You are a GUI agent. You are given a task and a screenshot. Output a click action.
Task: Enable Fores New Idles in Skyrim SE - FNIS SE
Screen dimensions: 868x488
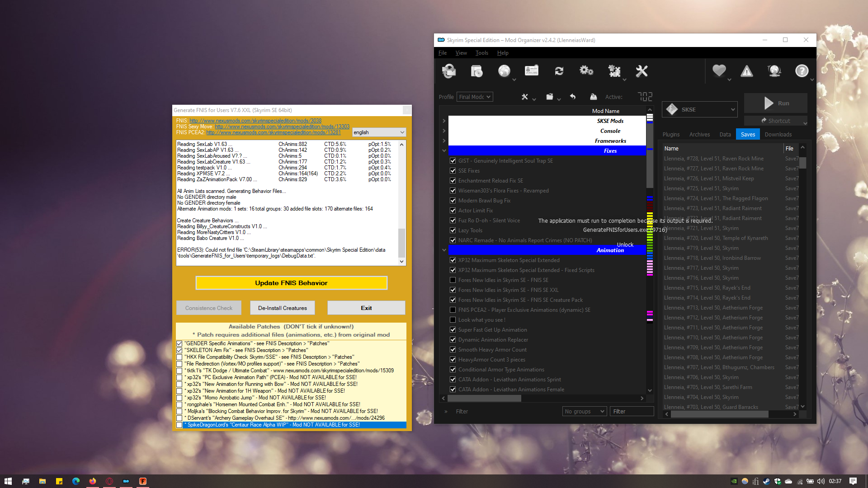(x=453, y=280)
